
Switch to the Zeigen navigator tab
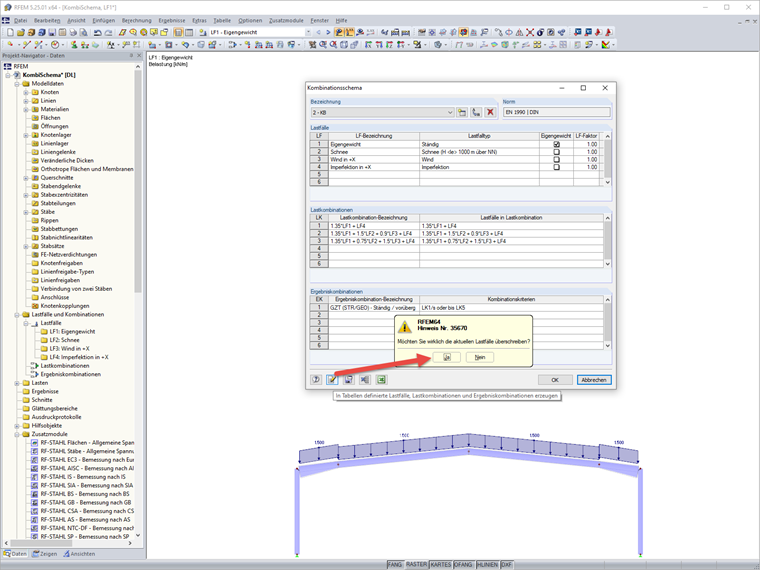[x=45, y=554]
